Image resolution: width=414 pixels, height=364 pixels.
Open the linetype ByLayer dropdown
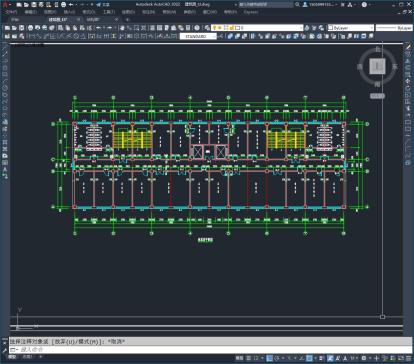coord(395,28)
